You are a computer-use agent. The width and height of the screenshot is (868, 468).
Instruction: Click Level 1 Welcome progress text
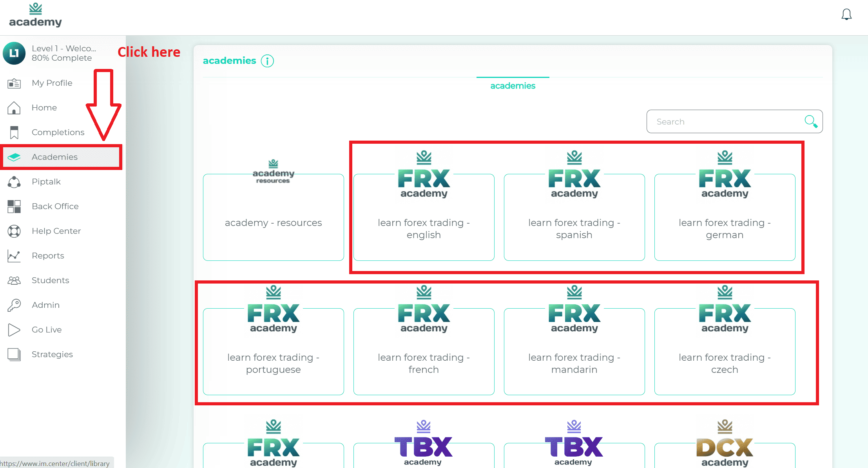pyautogui.click(x=64, y=53)
